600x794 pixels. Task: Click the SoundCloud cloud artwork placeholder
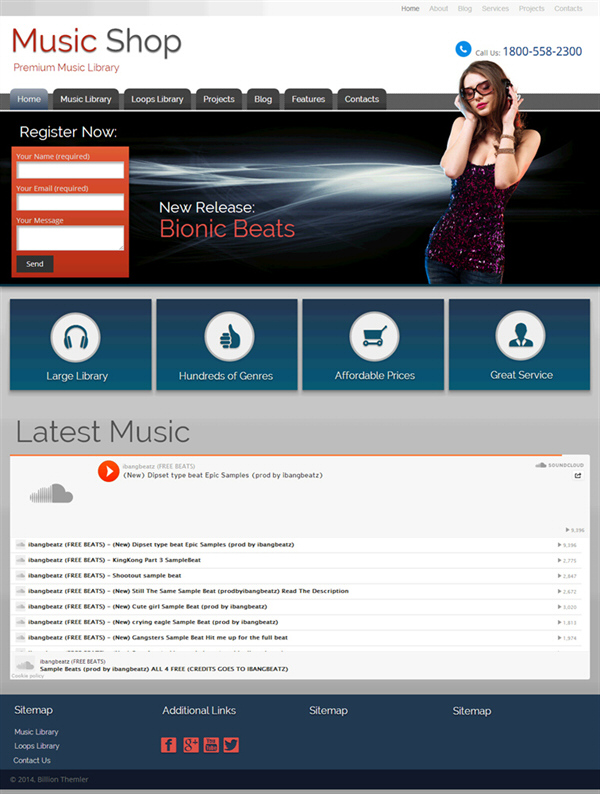click(51, 493)
